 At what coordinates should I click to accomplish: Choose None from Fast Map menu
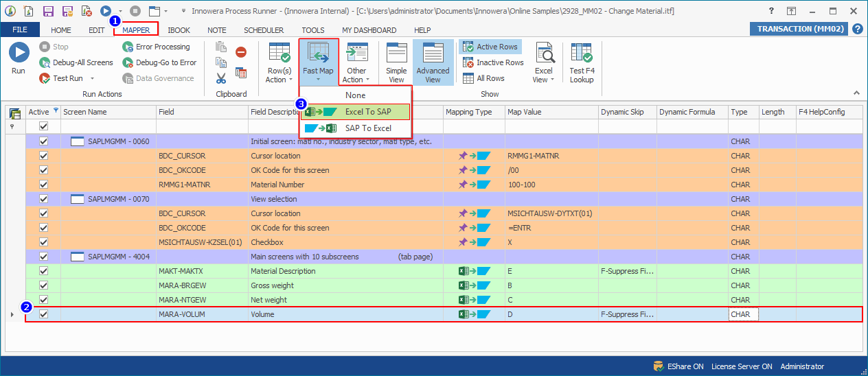[356, 95]
